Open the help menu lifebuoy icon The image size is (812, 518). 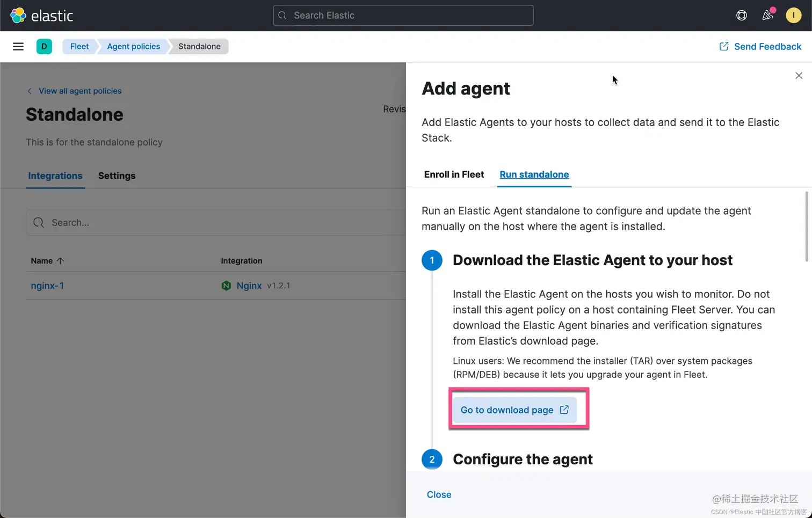(x=742, y=16)
